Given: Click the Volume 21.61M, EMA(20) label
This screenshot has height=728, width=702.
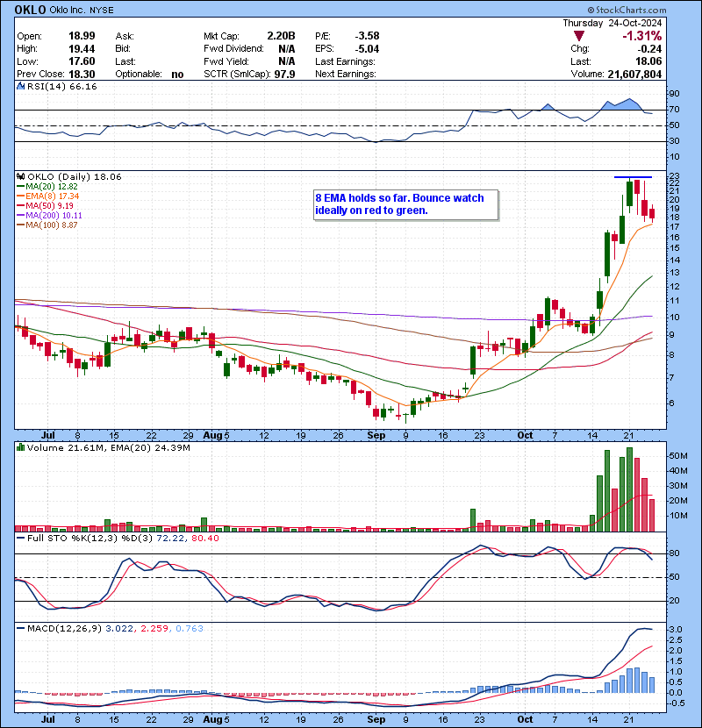Looking at the screenshot, I should 108,448.
